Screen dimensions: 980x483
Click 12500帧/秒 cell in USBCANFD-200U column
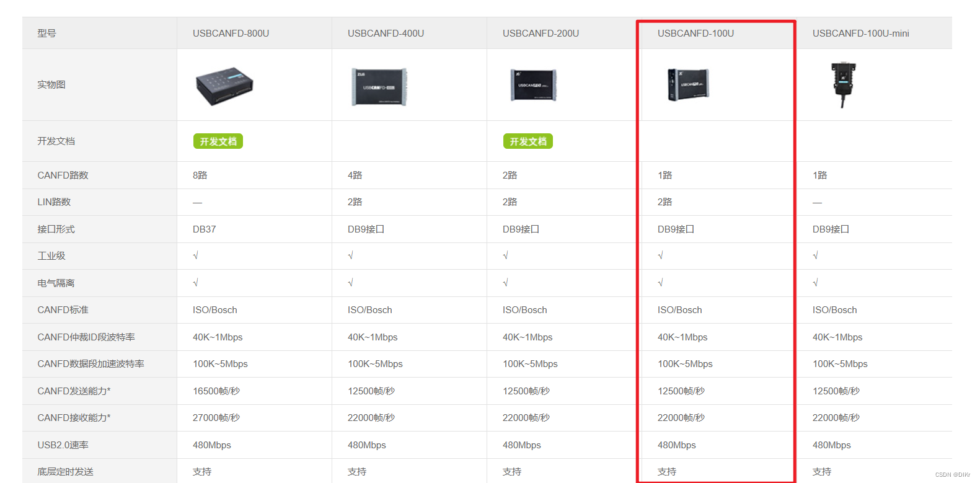[x=526, y=391]
